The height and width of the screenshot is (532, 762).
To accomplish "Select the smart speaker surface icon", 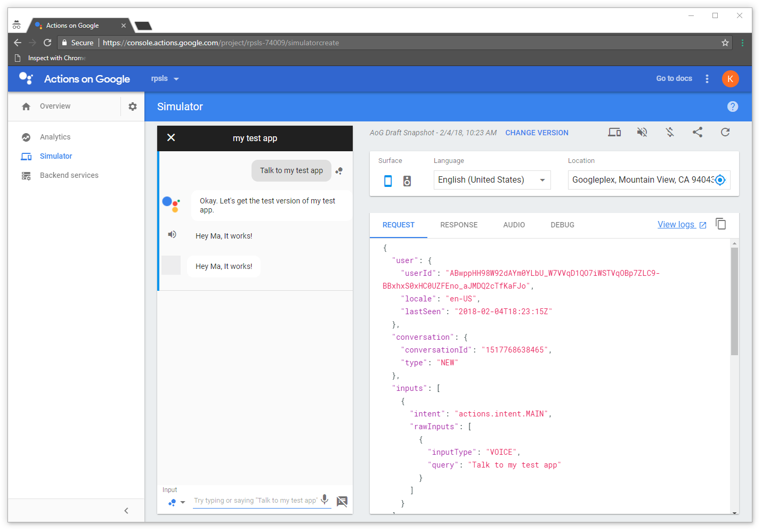I will pos(407,181).
